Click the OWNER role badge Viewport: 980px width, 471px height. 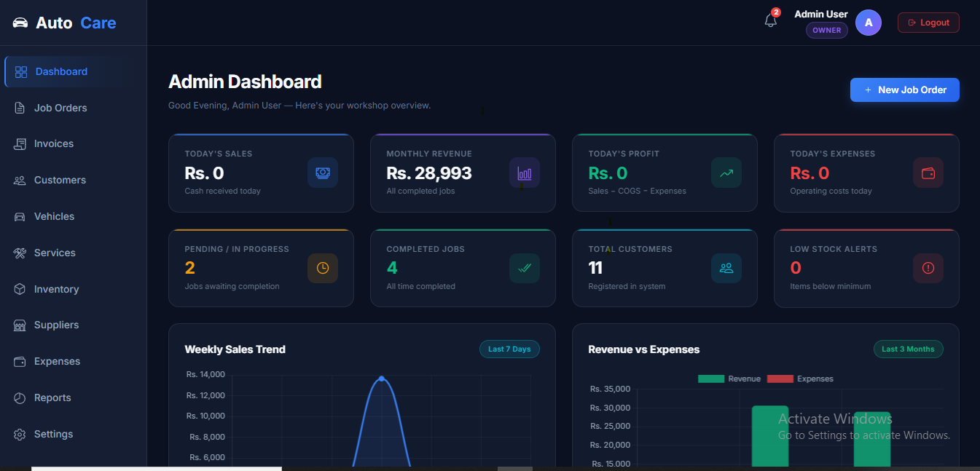pyautogui.click(x=827, y=31)
